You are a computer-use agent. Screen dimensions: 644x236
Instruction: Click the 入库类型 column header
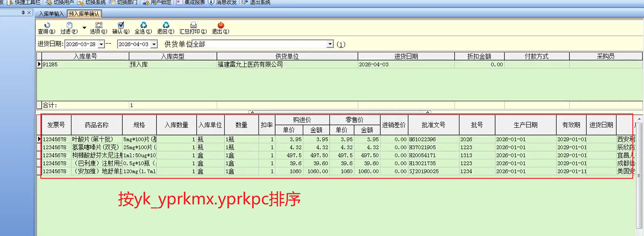coord(173,56)
